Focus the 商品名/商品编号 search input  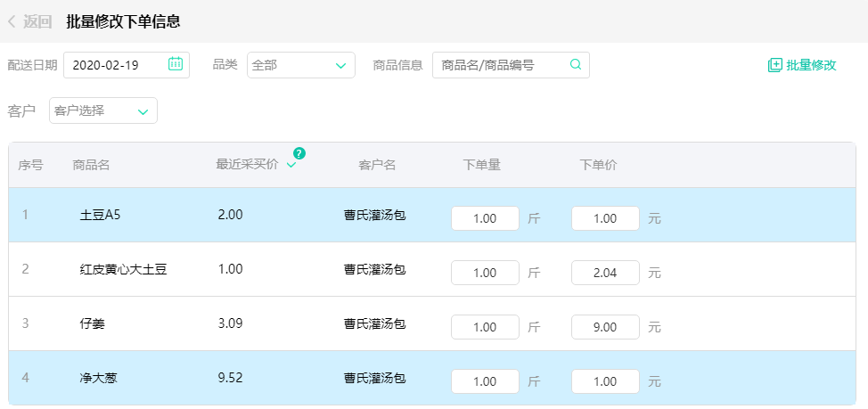(x=511, y=65)
